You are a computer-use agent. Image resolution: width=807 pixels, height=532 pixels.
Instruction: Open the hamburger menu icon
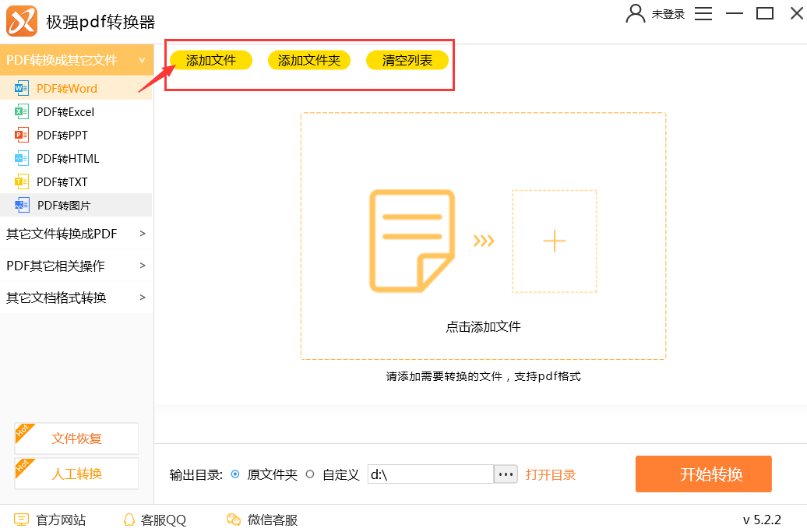pos(703,14)
